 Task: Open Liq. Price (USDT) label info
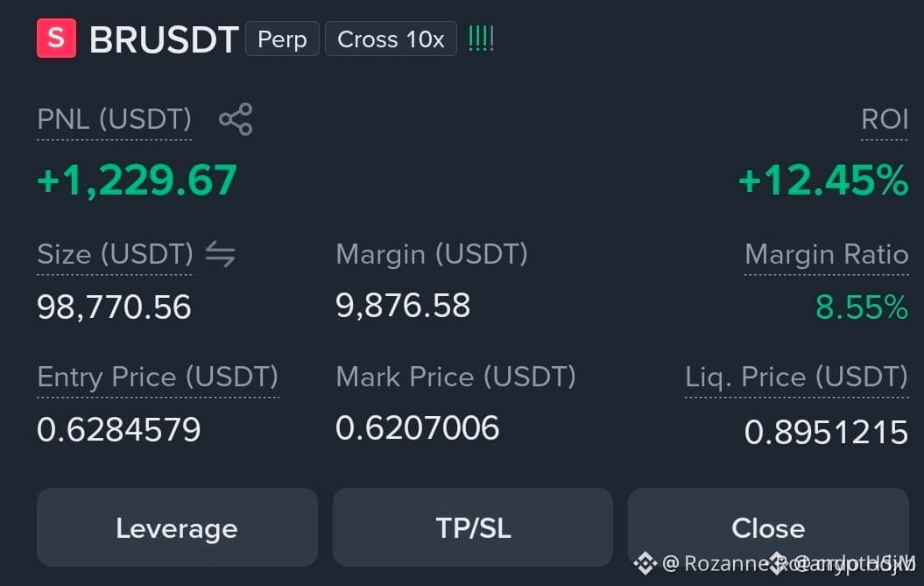click(x=797, y=378)
